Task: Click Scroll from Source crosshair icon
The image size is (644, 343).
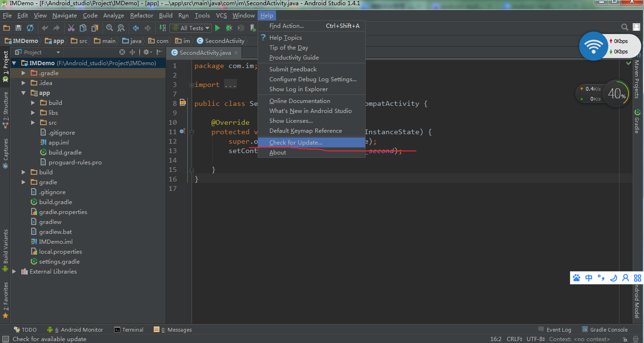Action: [x=122, y=52]
